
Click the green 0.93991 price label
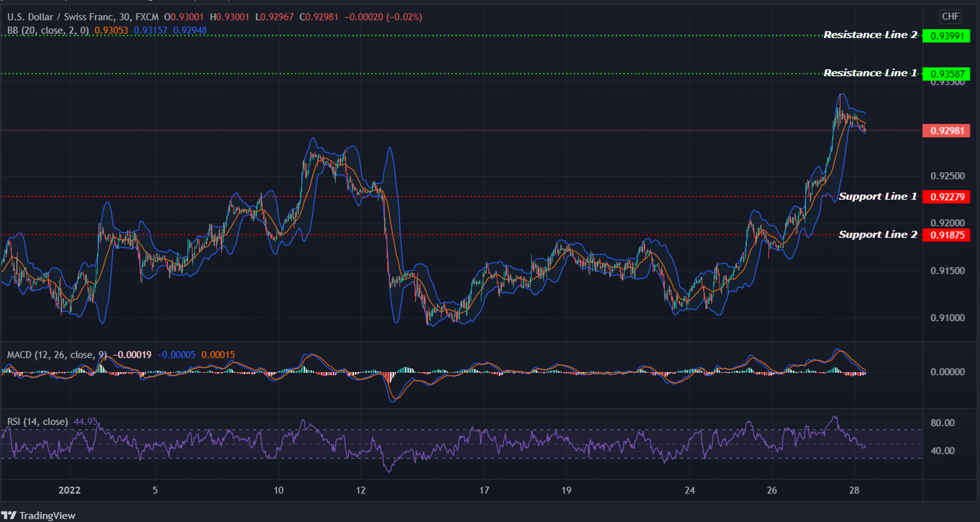click(948, 35)
